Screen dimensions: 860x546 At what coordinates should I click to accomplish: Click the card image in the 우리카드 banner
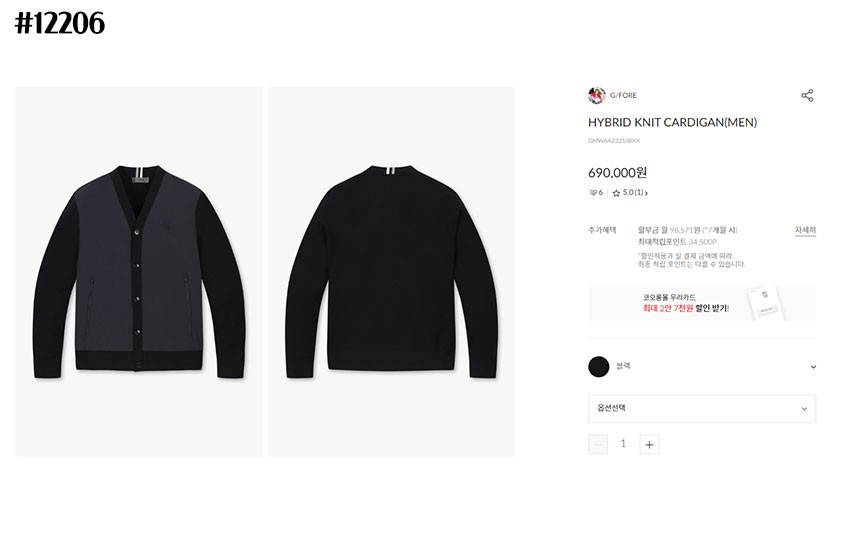point(766,303)
